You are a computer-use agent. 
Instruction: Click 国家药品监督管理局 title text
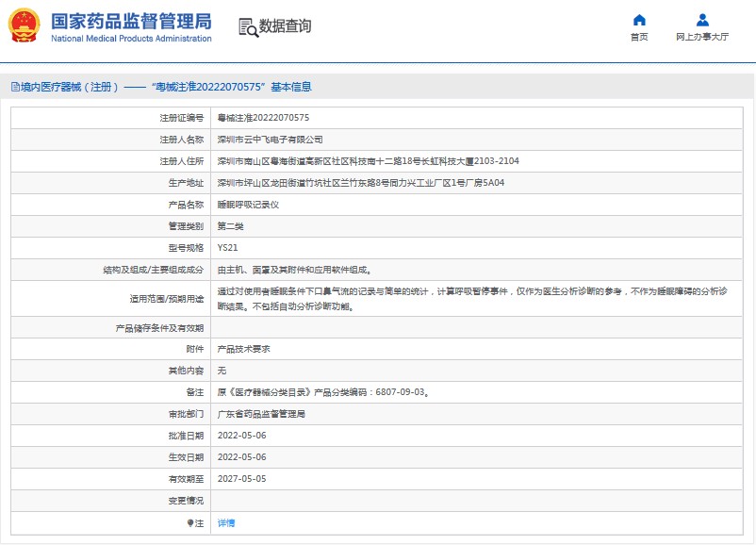pyautogui.click(x=131, y=22)
